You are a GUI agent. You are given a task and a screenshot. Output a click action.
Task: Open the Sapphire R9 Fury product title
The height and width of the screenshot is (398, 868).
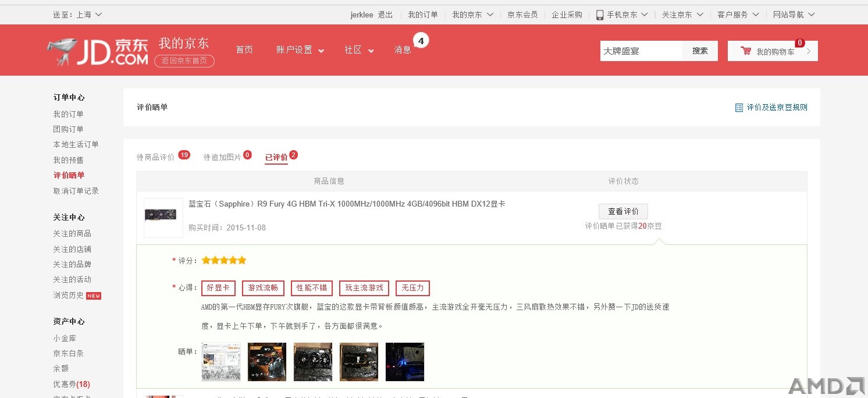pyautogui.click(x=347, y=204)
